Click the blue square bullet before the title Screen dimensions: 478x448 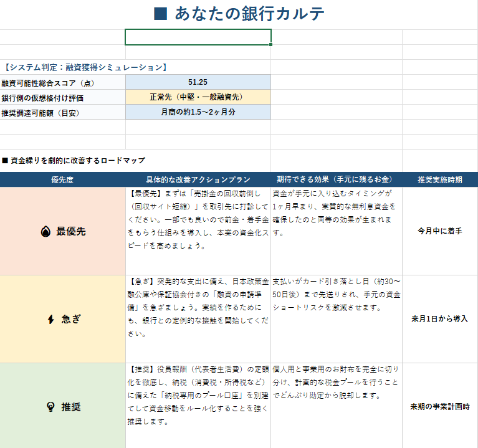click(160, 14)
